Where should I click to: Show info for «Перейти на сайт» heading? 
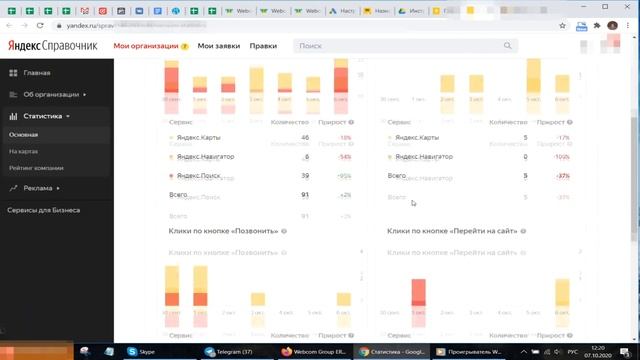click(523, 231)
